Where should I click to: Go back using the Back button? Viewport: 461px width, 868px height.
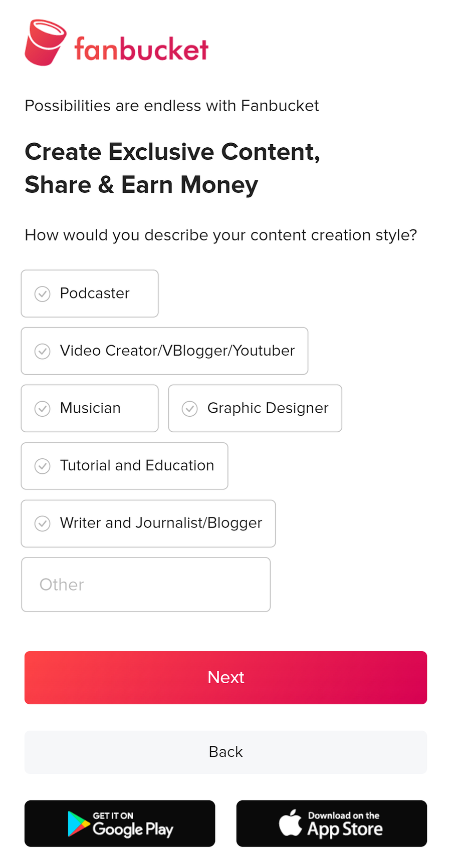(x=225, y=752)
